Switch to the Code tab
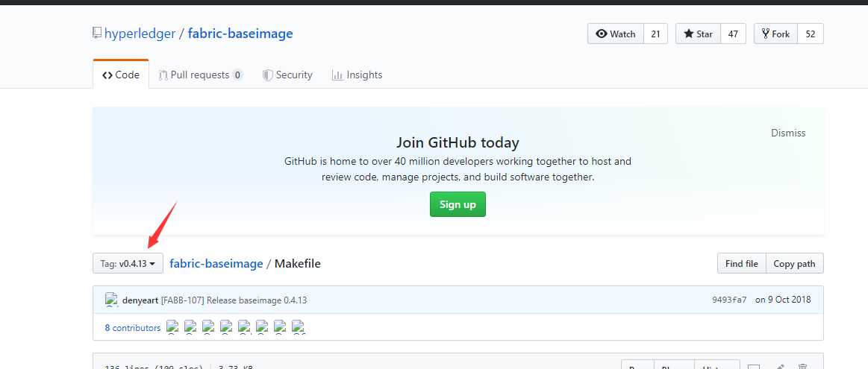The width and height of the screenshot is (868, 369). click(x=121, y=75)
